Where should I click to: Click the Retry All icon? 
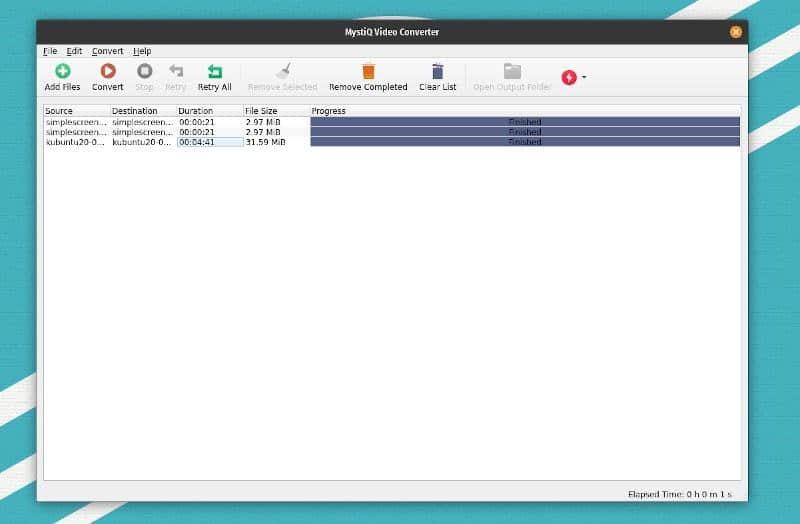(x=214, y=71)
